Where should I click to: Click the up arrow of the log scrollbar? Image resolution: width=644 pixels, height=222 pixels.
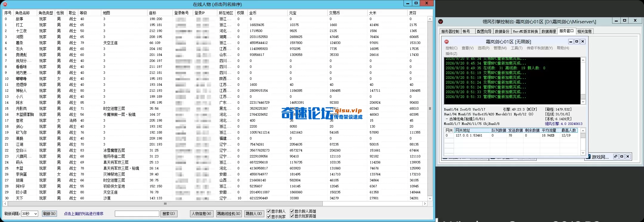[583, 60]
